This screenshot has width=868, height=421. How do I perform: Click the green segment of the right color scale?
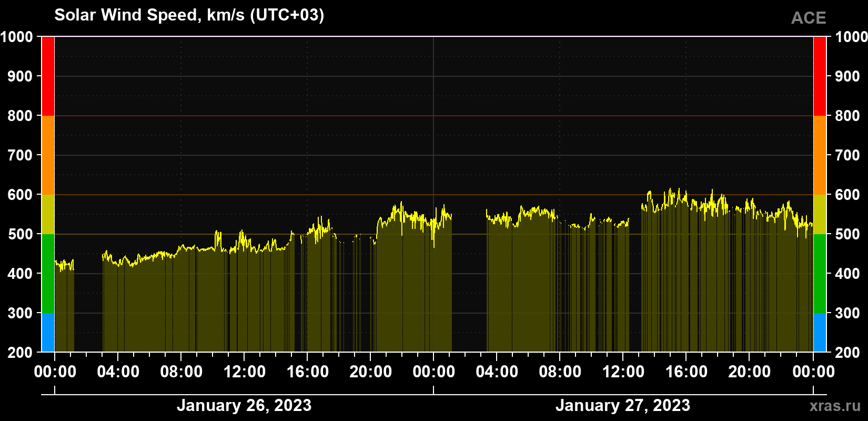pyautogui.click(x=820, y=274)
